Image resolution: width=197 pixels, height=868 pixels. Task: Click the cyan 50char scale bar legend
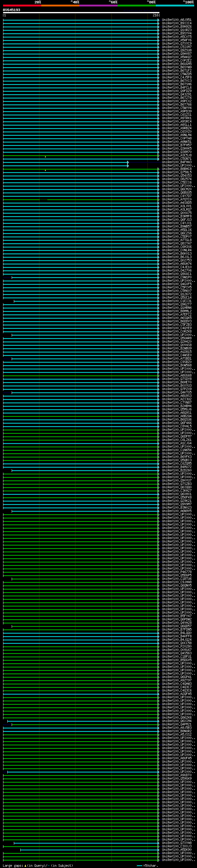click(139, 866)
